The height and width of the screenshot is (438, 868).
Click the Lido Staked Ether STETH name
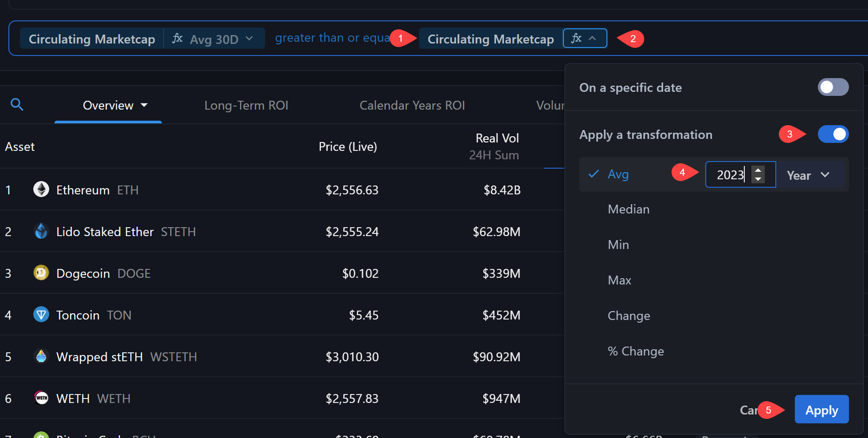(126, 232)
